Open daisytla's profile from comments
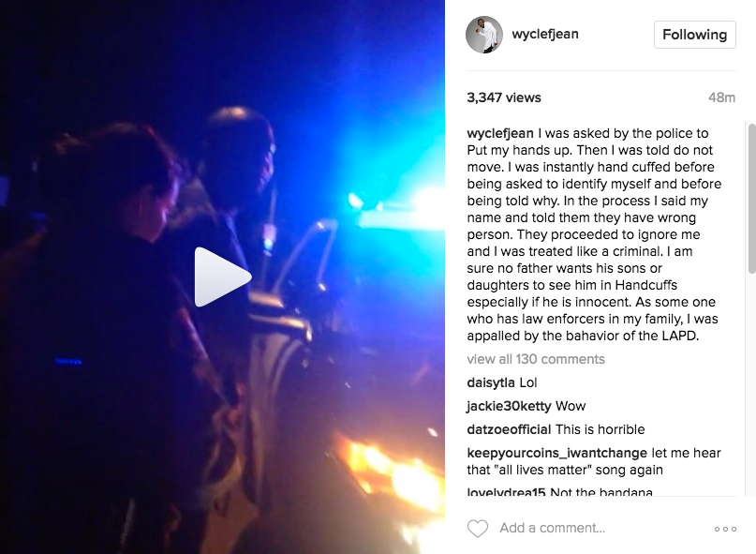This screenshot has width=756, height=554. pyautogui.click(x=491, y=382)
